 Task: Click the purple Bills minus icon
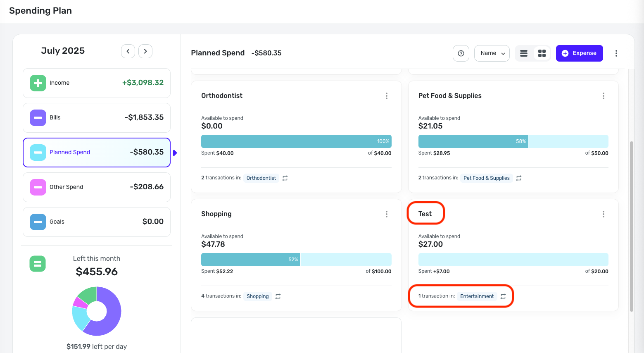point(38,118)
